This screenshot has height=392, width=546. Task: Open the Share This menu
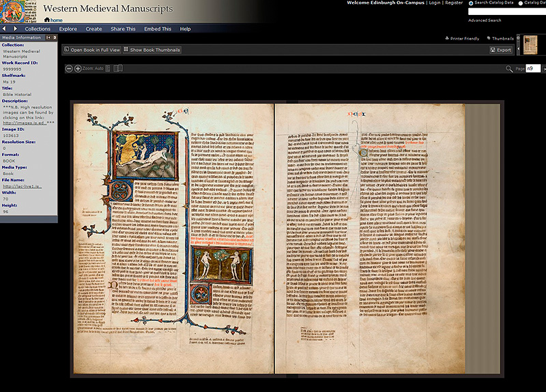[x=123, y=29]
